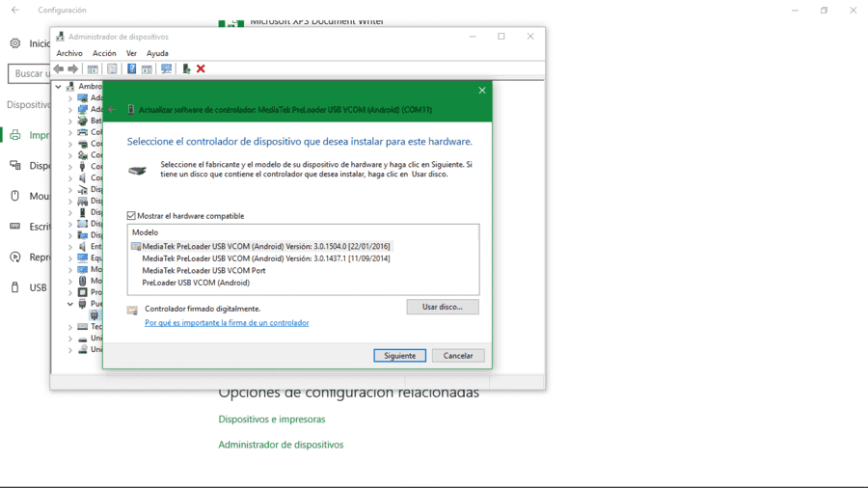
Task: Select 'PreLoader USB VCOM (Android)' model entry
Action: [x=196, y=283]
